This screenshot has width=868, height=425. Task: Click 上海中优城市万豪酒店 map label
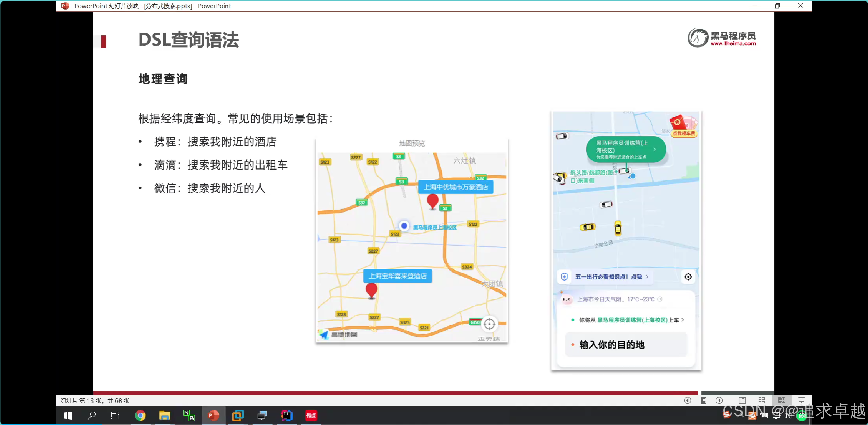point(456,187)
